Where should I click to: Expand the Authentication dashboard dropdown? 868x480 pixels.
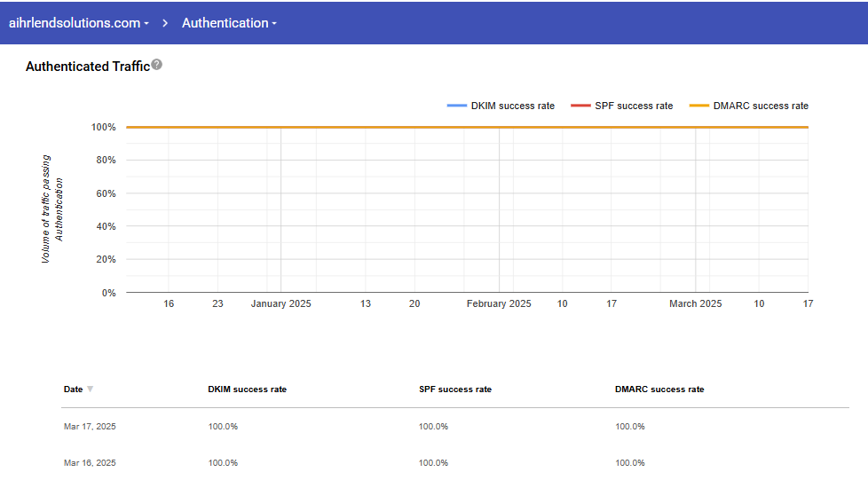coord(229,23)
